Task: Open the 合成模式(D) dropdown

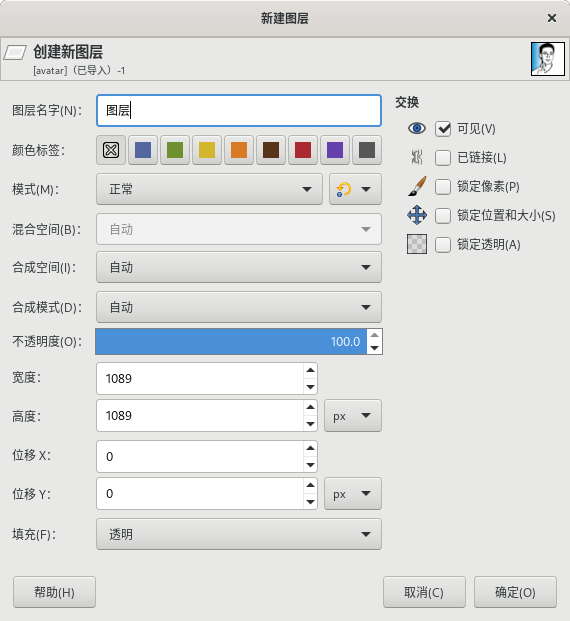Action: (x=239, y=307)
